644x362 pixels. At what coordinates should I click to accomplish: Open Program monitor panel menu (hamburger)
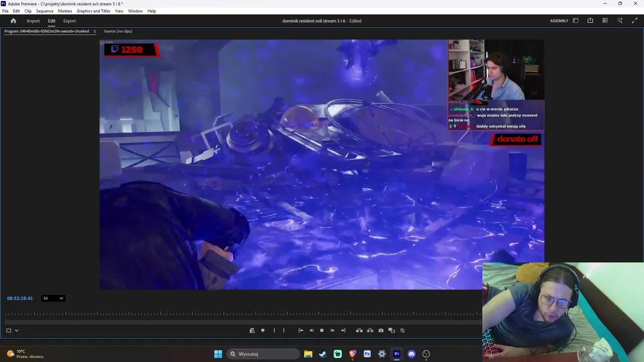pyautogui.click(x=95, y=31)
